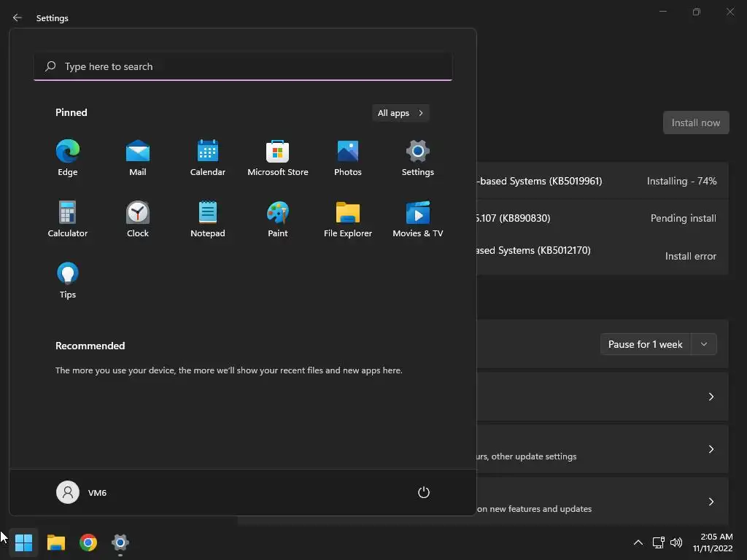Click the Type here to search field

point(243,66)
